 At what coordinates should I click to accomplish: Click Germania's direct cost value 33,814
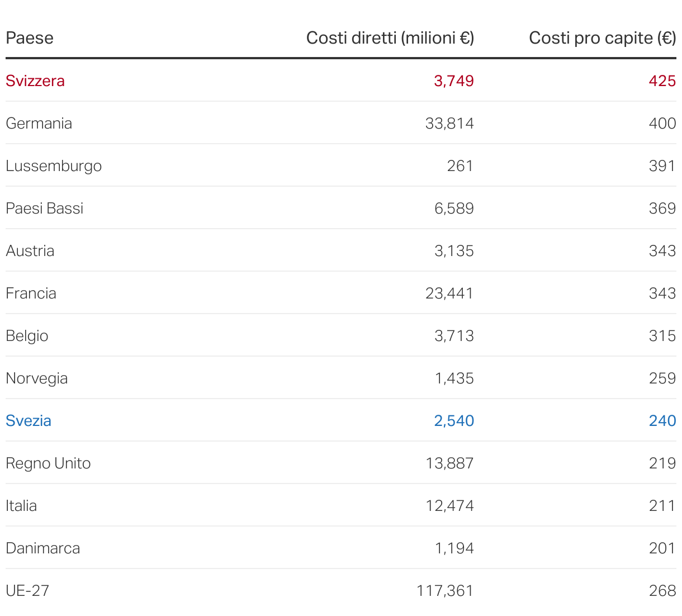449,124
